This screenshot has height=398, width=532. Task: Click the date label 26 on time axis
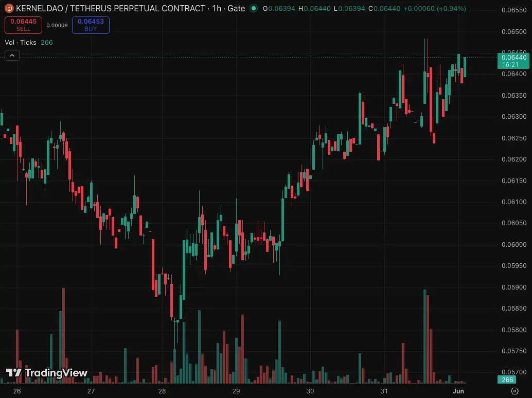pos(17,391)
